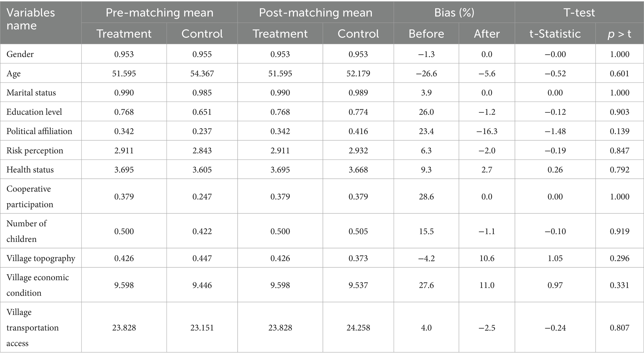Select the "Before" bias subheader
Viewport: 644px width, 358px height.
(426, 34)
